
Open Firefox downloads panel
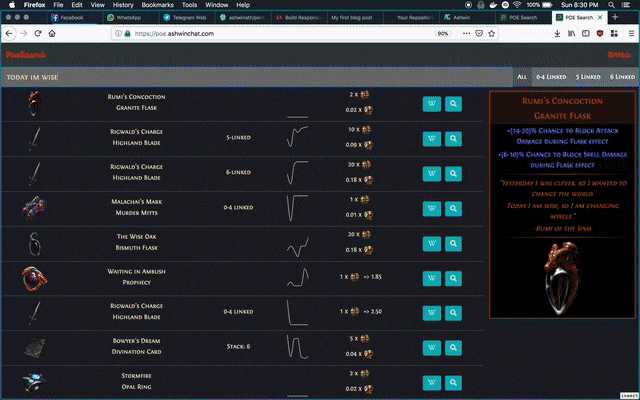pos(557,33)
